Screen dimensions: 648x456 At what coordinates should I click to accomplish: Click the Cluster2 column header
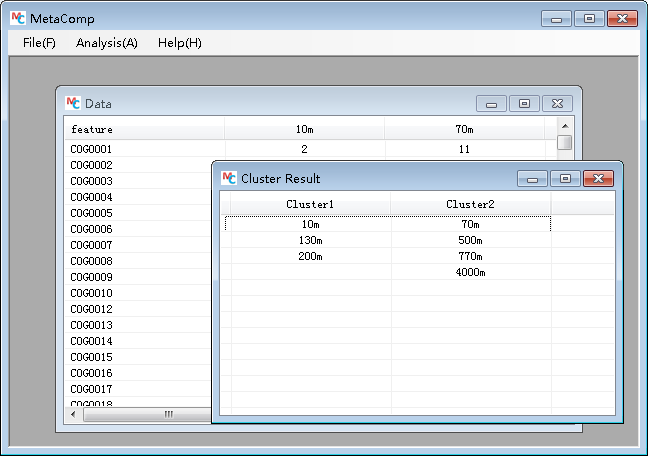(470, 204)
